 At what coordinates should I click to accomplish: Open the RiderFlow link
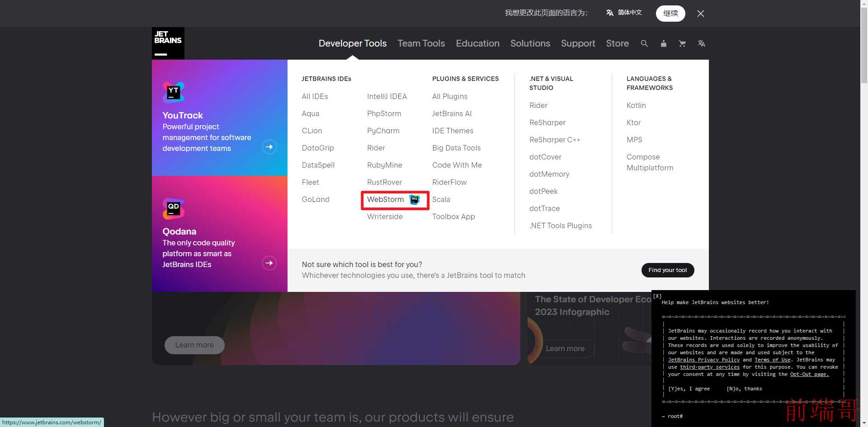tap(449, 182)
